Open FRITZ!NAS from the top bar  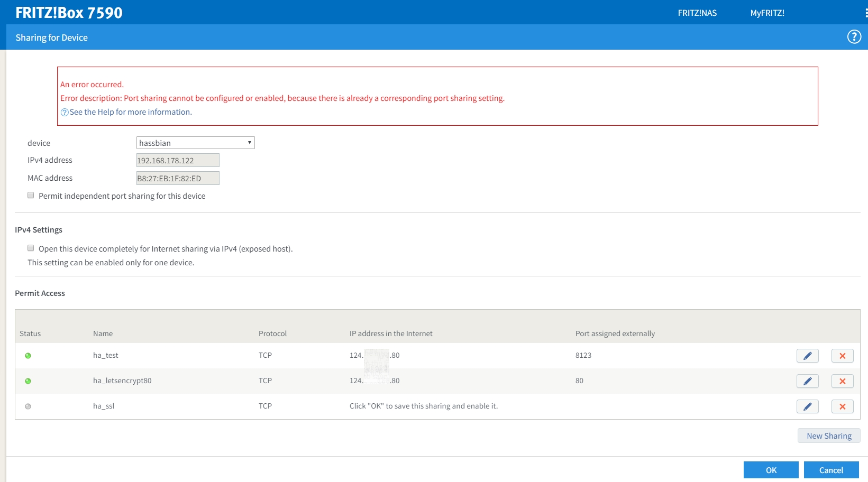(x=697, y=13)
